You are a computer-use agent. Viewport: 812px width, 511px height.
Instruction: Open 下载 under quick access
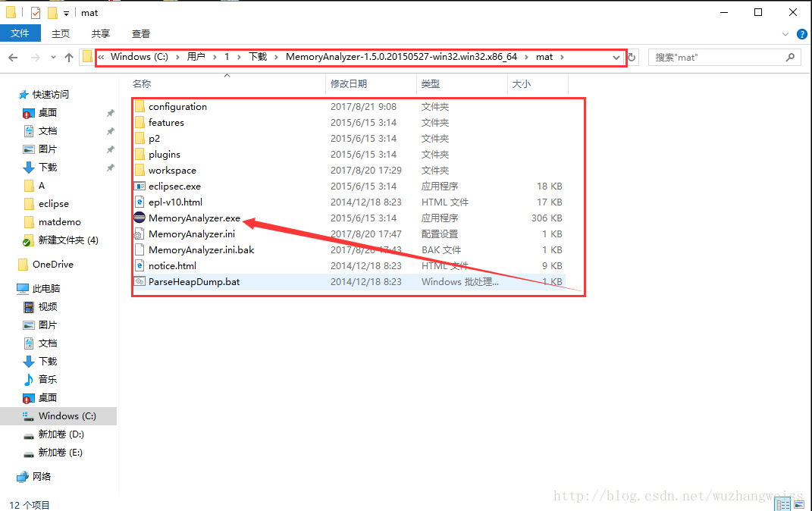(x=48, y=168)
